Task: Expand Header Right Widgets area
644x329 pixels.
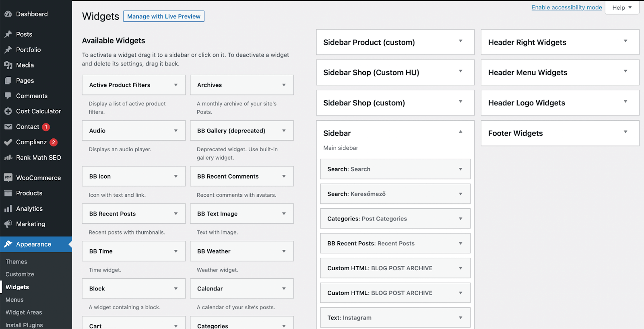Action: [625, 41]
